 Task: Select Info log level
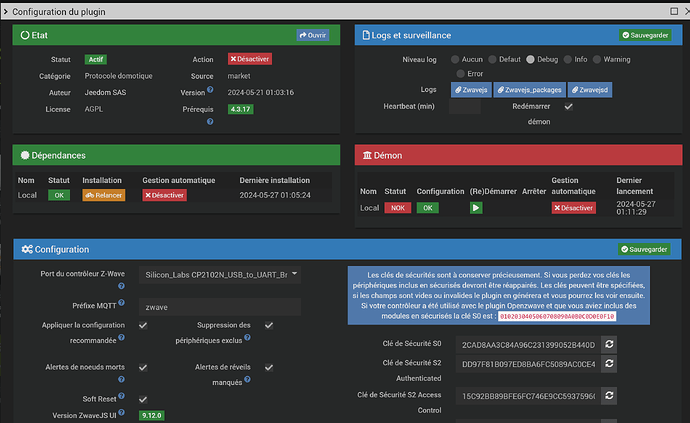pyautogui.click(x=568, y=59)
